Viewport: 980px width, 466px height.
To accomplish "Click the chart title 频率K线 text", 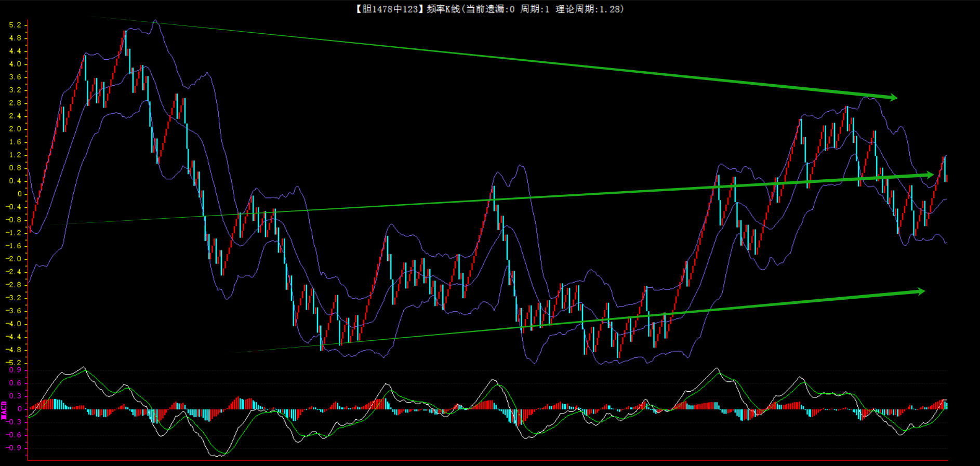I will [443, 9].
